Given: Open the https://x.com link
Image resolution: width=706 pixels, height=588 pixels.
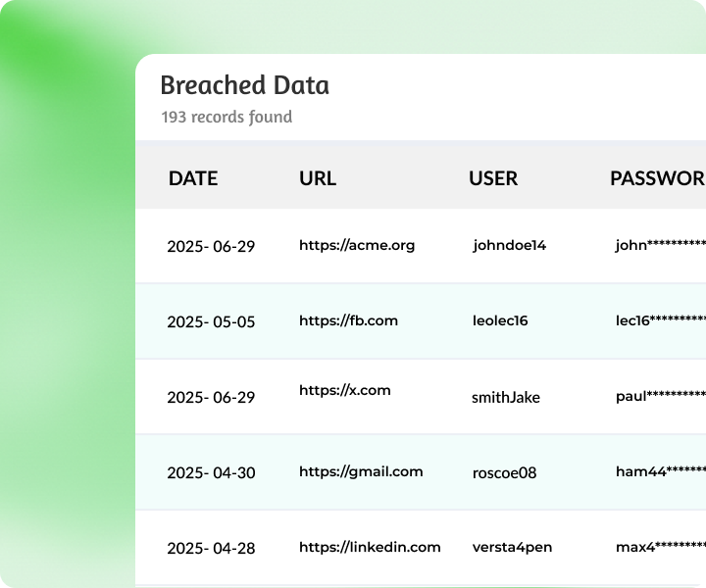Looking at the screenshot, I should [x=345, y=390].
